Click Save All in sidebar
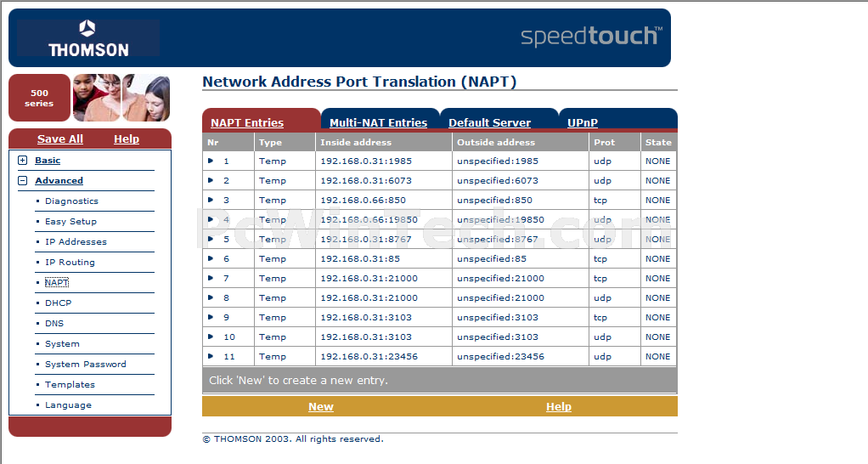 click(59, 139)
